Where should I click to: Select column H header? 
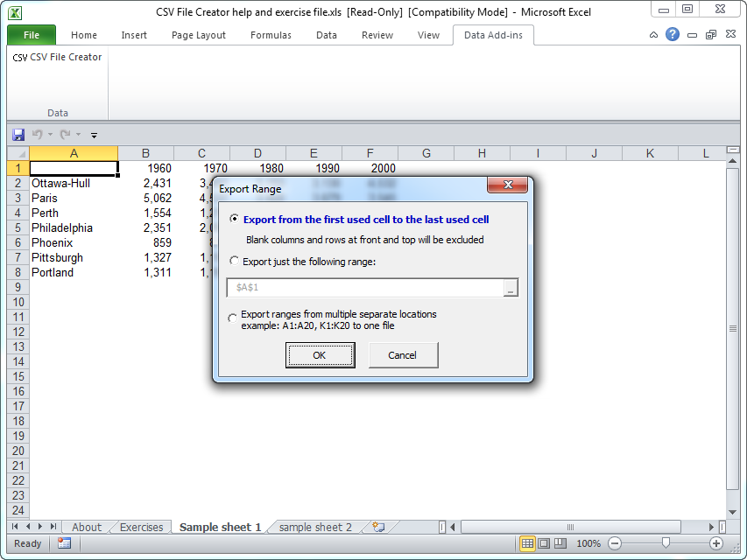click(483, 153)
